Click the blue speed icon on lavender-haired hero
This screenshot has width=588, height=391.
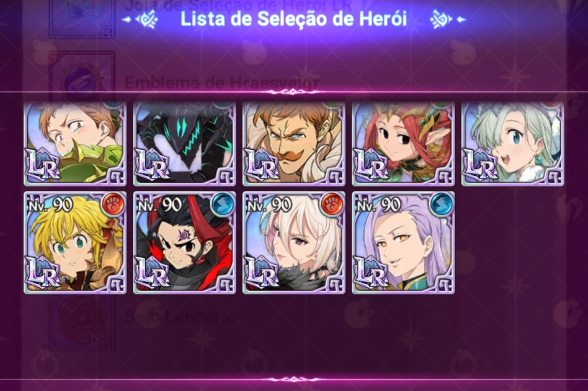[441, 204]
